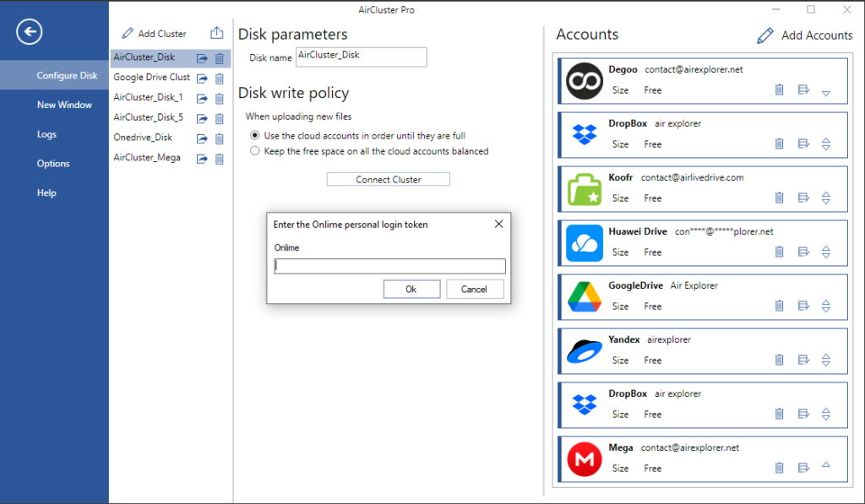Viewport: 865px width, 504px height.
Task: Move the Degoo account down in the order
Action: (826, 93)
